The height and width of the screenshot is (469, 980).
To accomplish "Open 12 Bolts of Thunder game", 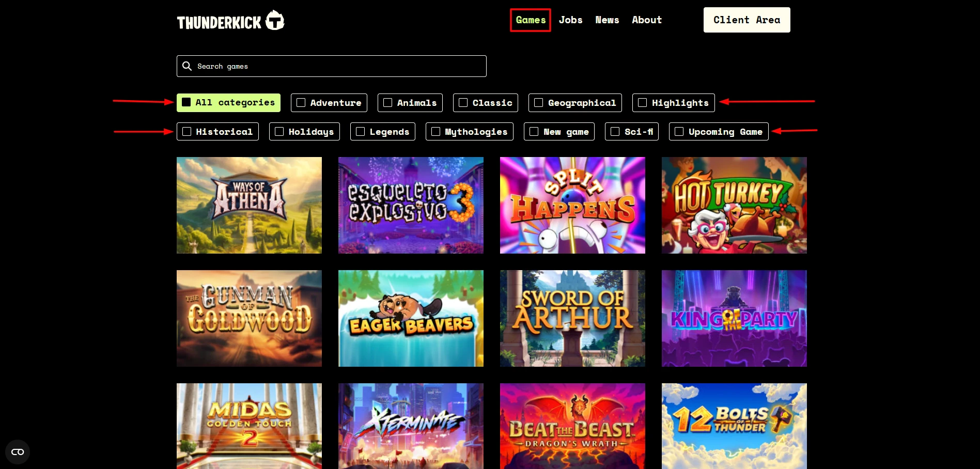I will pos(734,426).
